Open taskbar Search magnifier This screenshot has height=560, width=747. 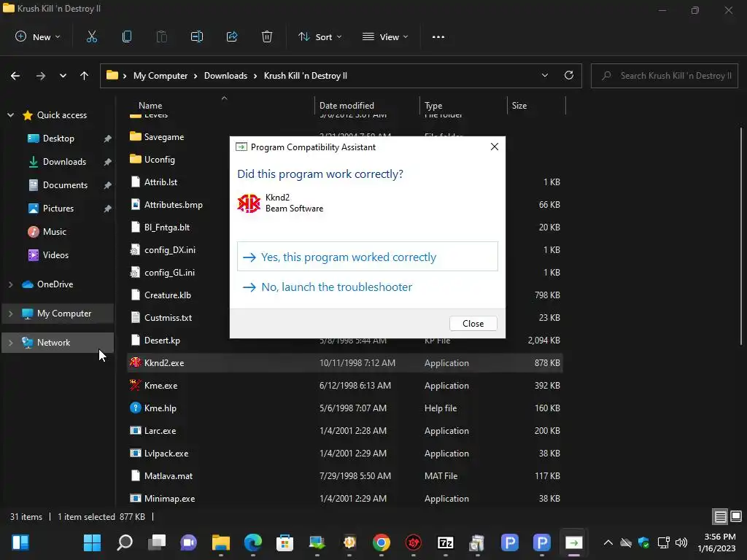point(124,542)
